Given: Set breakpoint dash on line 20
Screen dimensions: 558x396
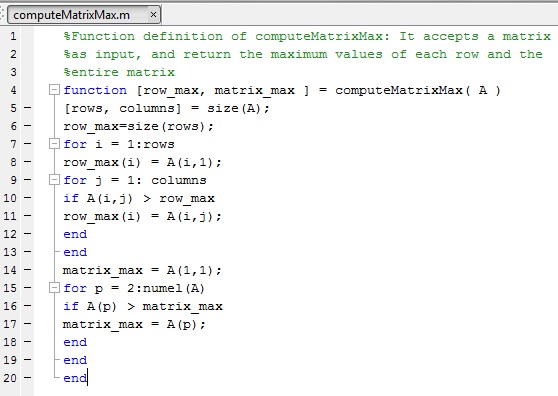Looking at the screenshot, I should coord(27,377).
